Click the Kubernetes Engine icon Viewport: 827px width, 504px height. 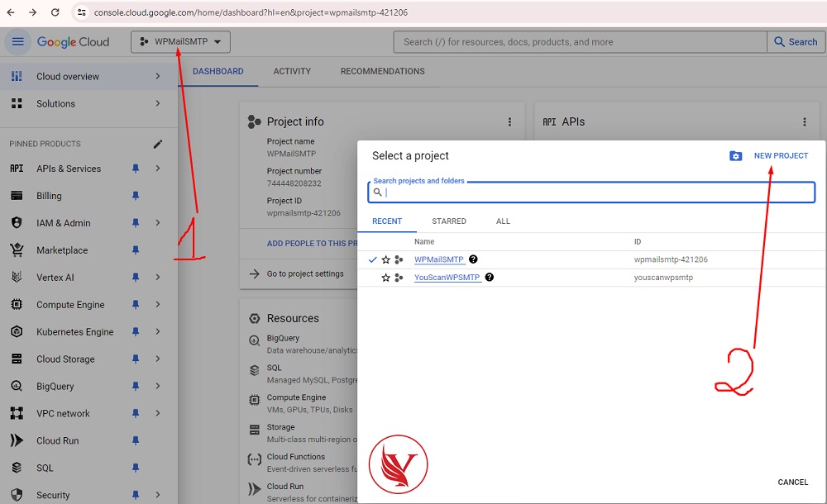click(17, 331)
